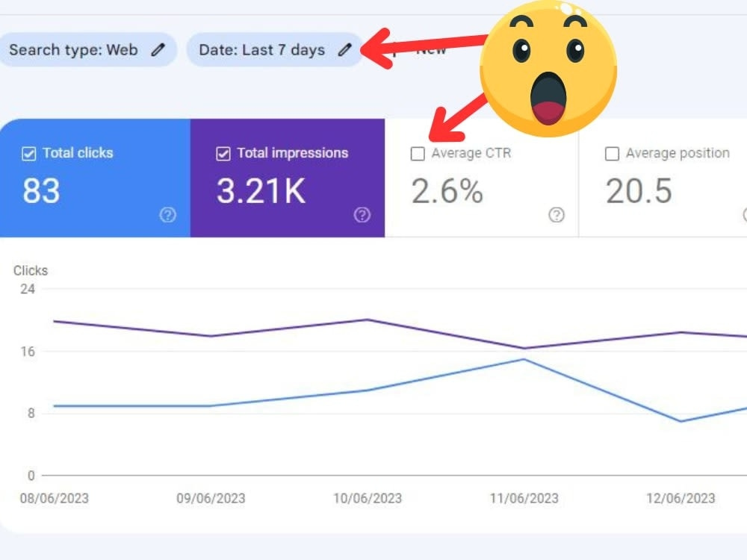Select the 20.5 average position value
Screen dimensions: 747x560
[639, 191]
